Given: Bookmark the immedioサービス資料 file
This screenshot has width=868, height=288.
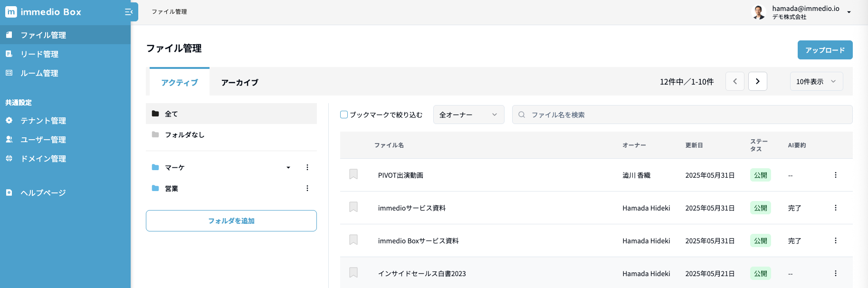Looking at the screenshot, I should (353, 207).
